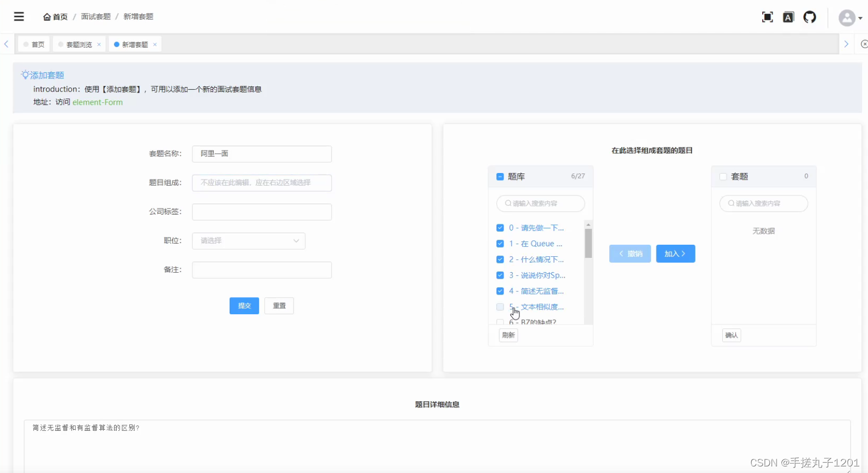Uncheck question 4 - 简述无监督
This screenshot has height=473, width=868.
(x=500, y=291)
